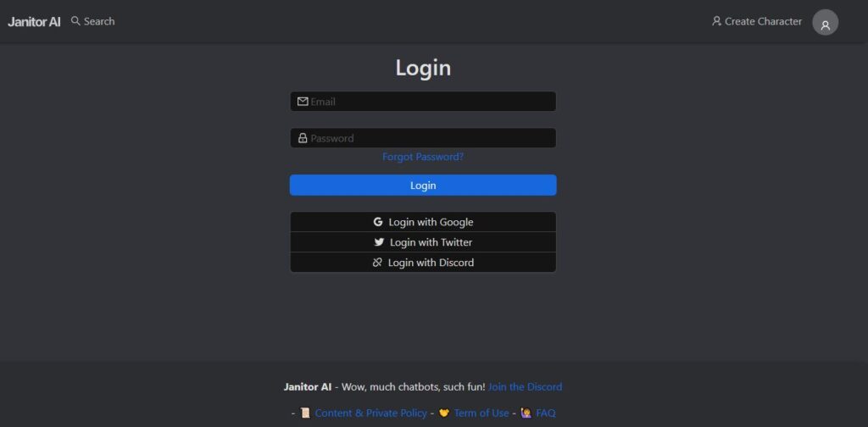Click the Create Character person icon

pyautogui.click(x=716, y=21)
